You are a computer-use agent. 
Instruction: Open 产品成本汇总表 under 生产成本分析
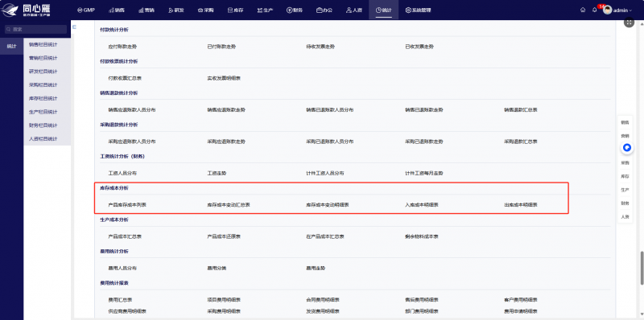pos(125,236)
